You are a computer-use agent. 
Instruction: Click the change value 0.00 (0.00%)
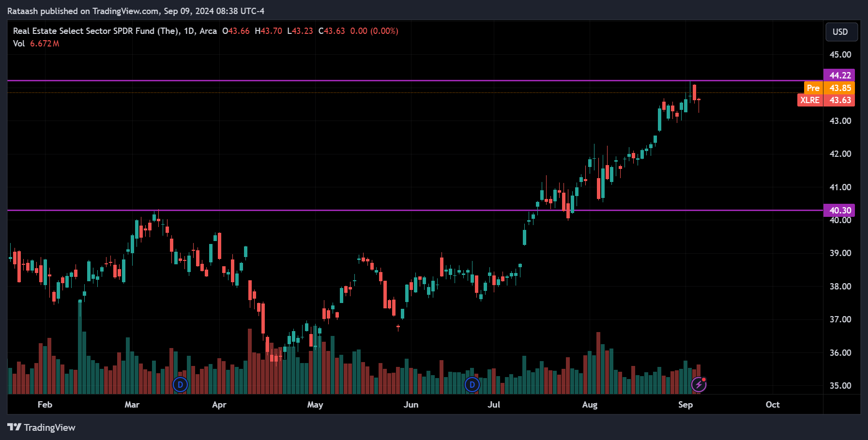click(x=374, y=31)
